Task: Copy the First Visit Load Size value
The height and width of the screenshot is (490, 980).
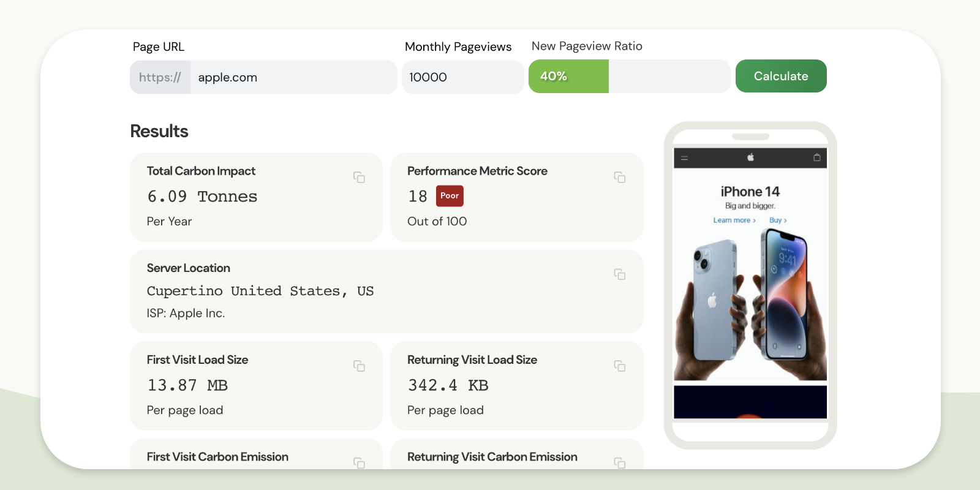Action: click(x=359, y=366)
